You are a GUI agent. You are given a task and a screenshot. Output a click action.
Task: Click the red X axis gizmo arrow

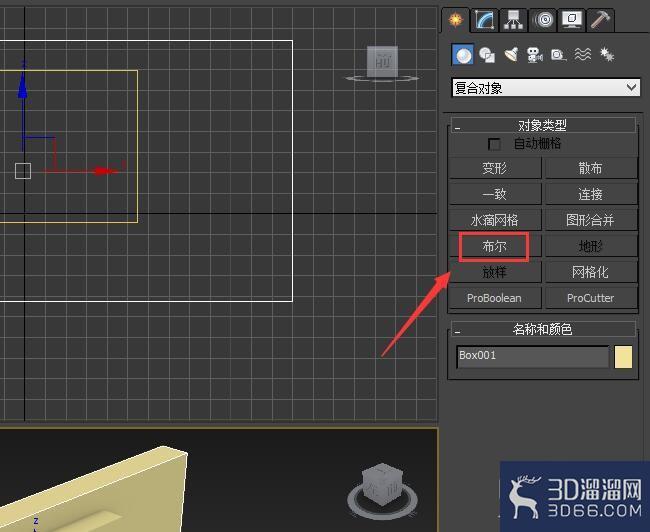click(104, 171)
